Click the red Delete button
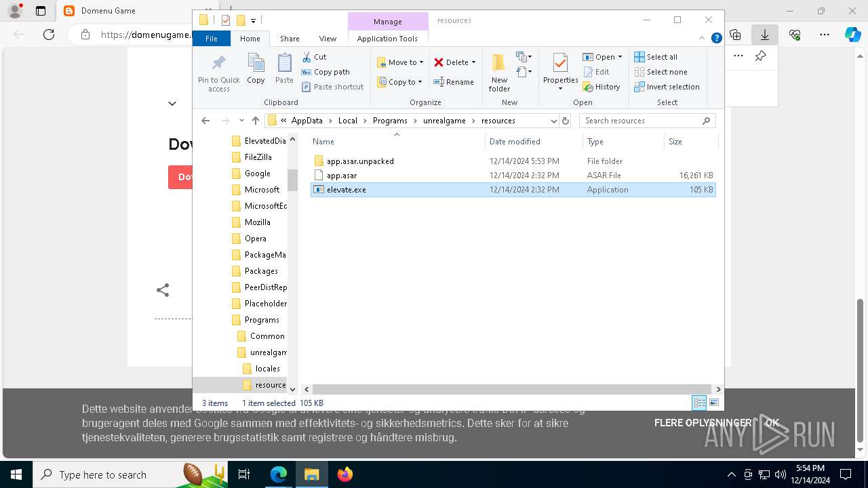Screen dimensions: 868x488 pyautogui.click(x=454, y=62)
